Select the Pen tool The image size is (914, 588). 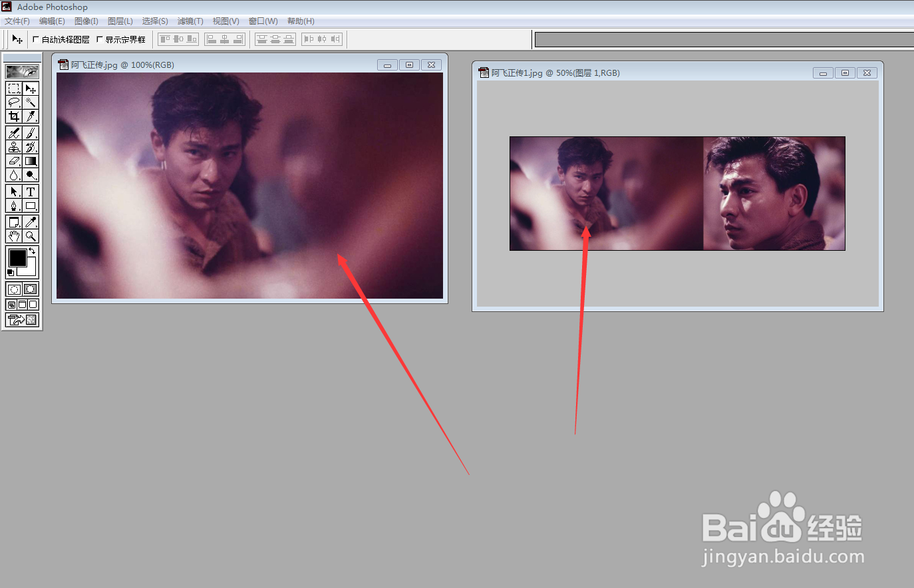click(14, 206)
